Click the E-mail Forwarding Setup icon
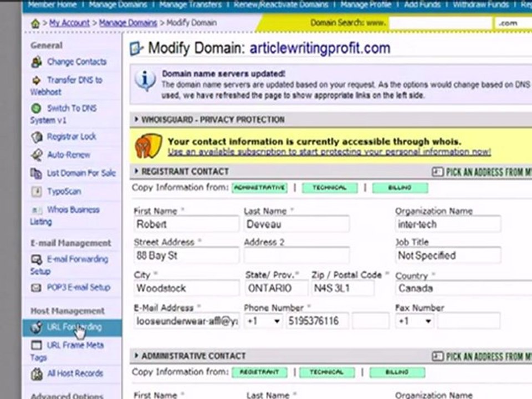The width and height of the screenshot is (532, 399). coord(37,259)
